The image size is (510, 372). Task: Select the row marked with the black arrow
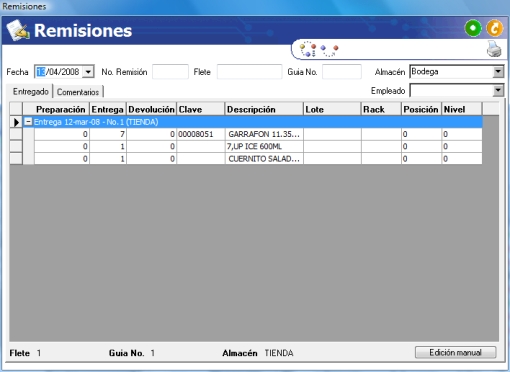point(16,122)
